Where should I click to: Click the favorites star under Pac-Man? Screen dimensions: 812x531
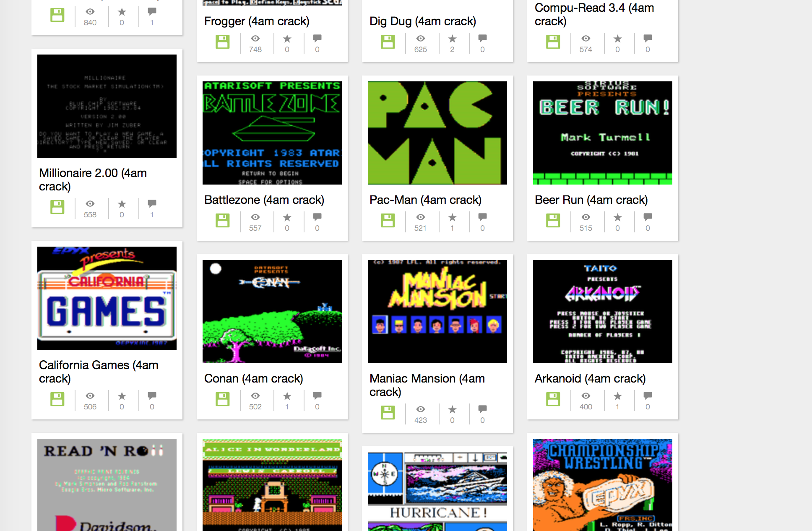pos(452,217)
